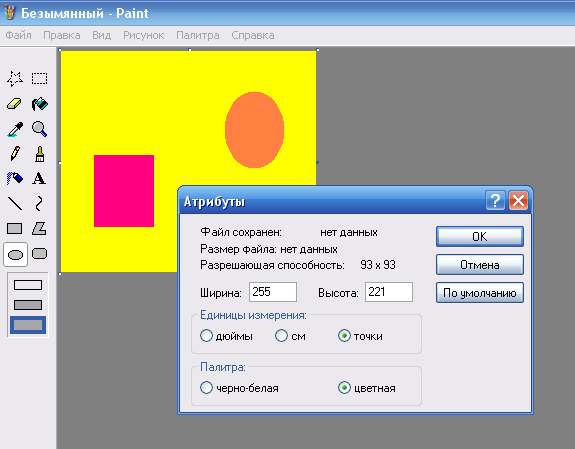Choose solid fill without outline style
The width and height of the screenshot is (575, 449).
coord(28,325)
